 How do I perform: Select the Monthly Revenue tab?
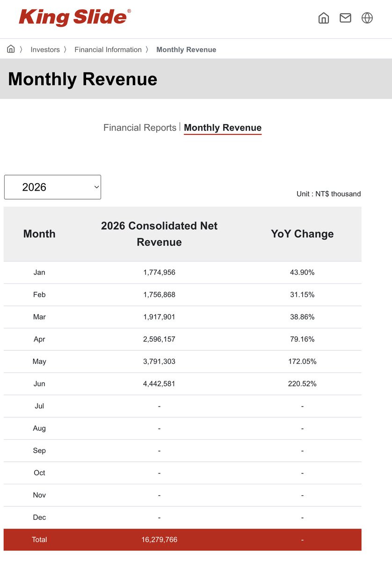coord(223,127)
